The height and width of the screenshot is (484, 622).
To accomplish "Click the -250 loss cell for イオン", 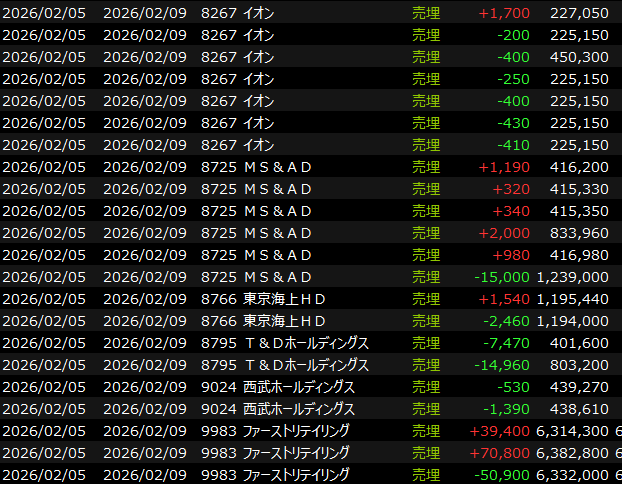I will (x=512, y=79).
